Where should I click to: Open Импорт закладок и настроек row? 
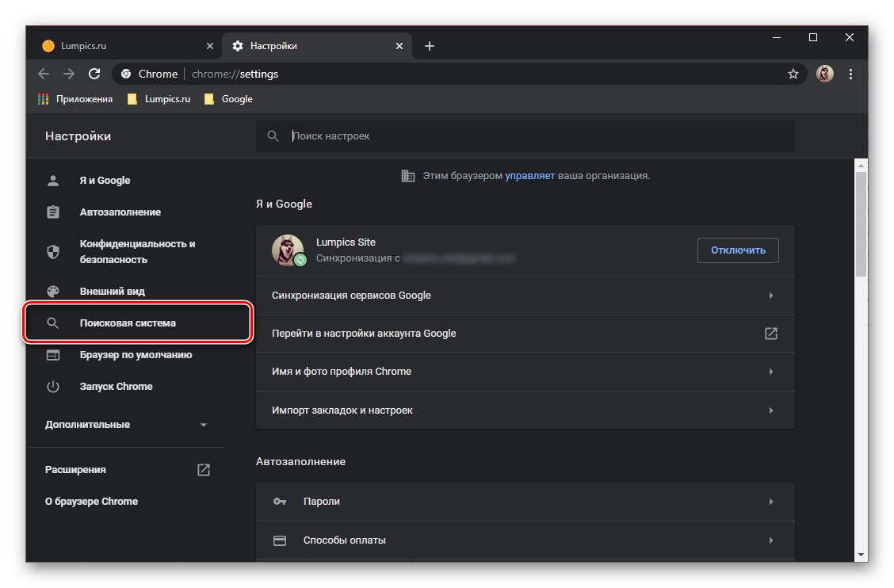click(x=525, y=410)
